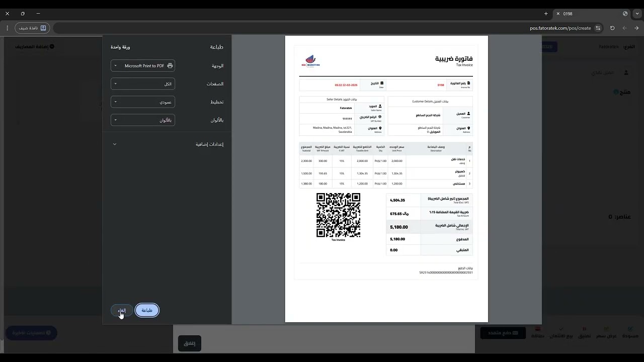This screenshot has height=362, width=644.
Task: Open the guest profile (نافذة ضيف) chip
Action: 33,28
